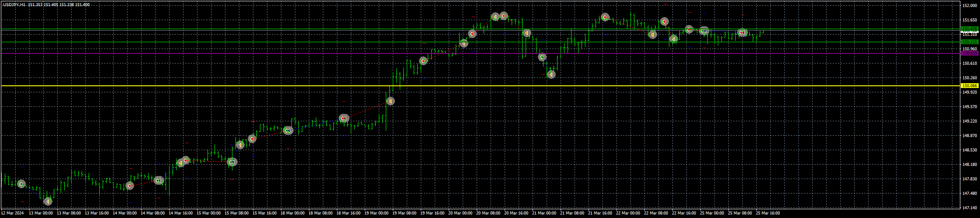Viewport: 980px width, 218px height.
Task: Click the 18 Mar 08:00 time label
Action: [x=321, y=213]
